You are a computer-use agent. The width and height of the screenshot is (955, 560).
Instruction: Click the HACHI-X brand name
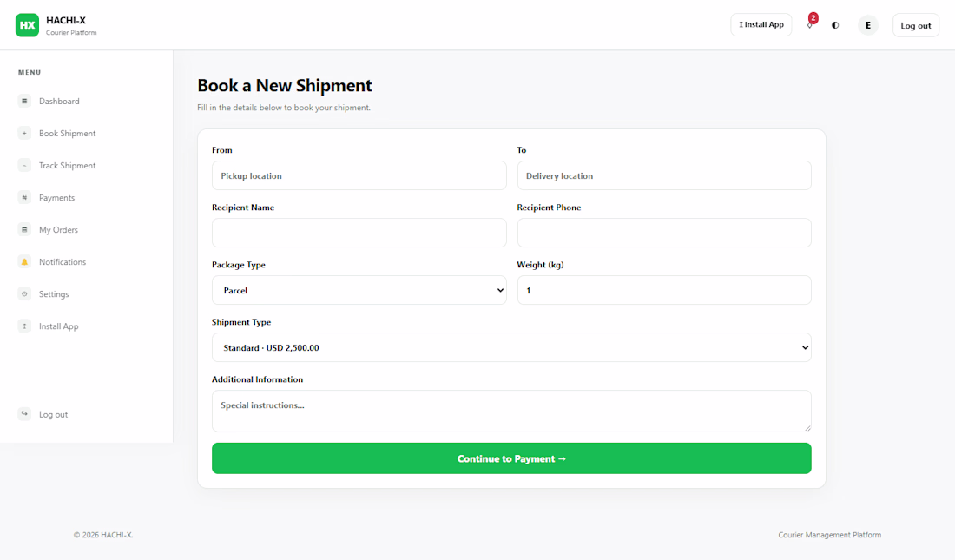[66, 20]
